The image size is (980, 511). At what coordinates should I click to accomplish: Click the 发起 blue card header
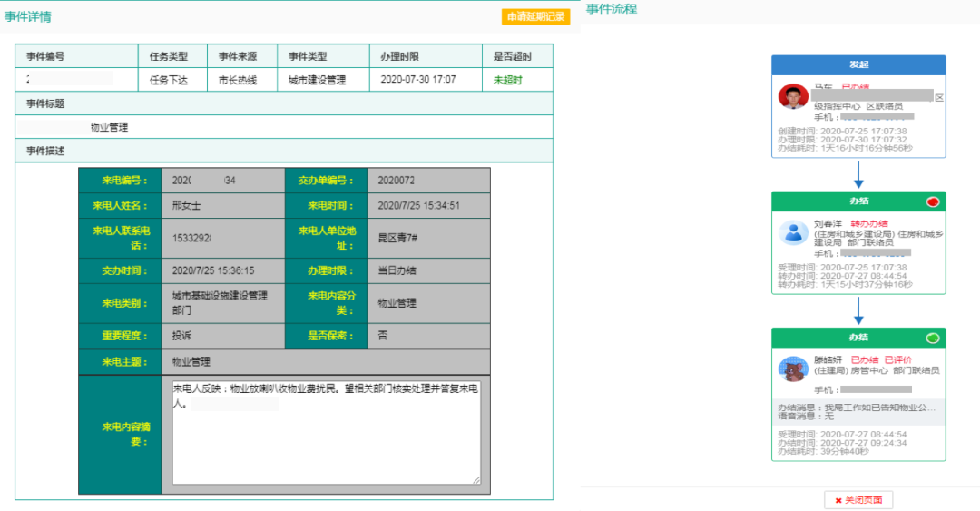tap(858, 65)
